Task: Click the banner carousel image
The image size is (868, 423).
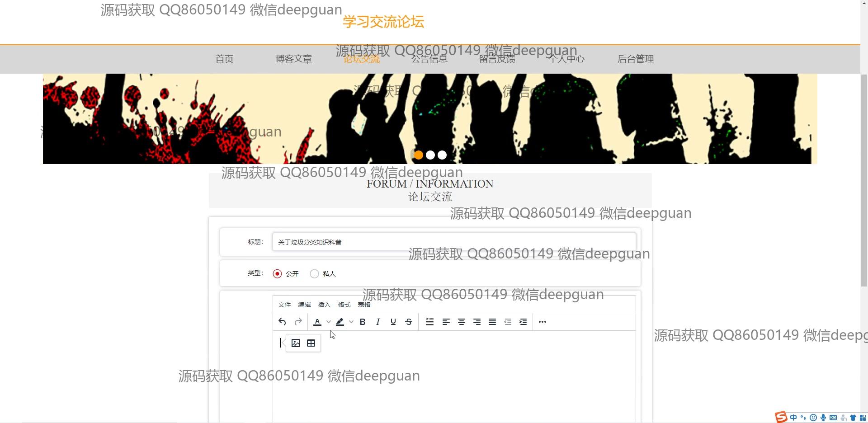Action: 430,119
